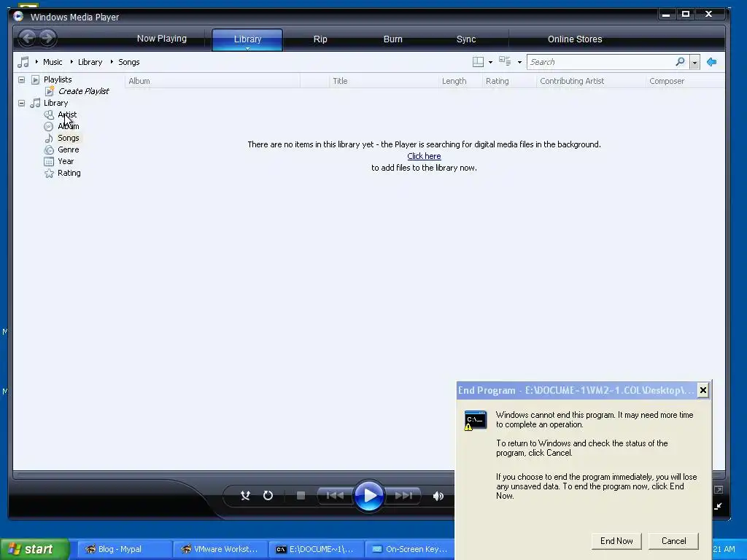The width and height of the screenshot is (747, 560).
Task: Open the Online Stores tab
Action: 575,39
